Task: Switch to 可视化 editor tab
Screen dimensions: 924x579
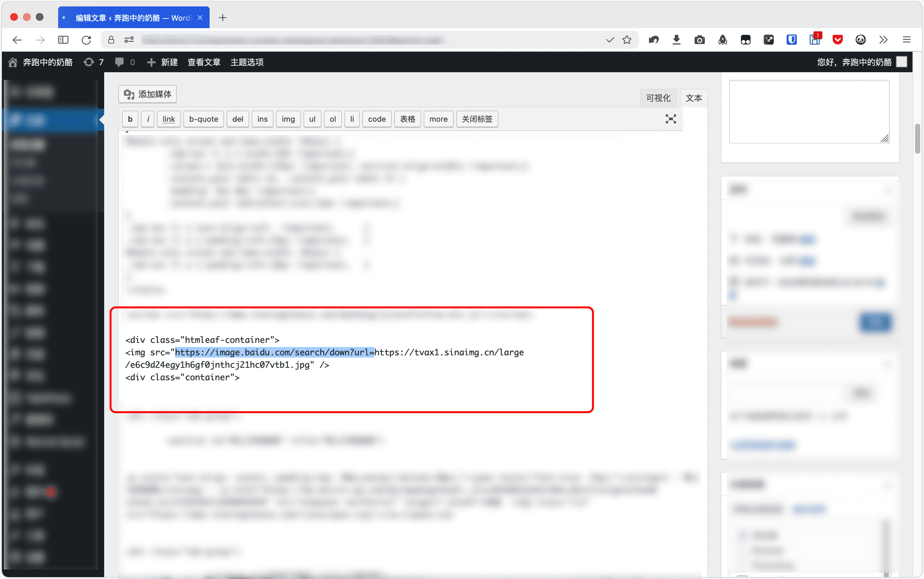Action: pyautogui.click(x=658, y=98)
